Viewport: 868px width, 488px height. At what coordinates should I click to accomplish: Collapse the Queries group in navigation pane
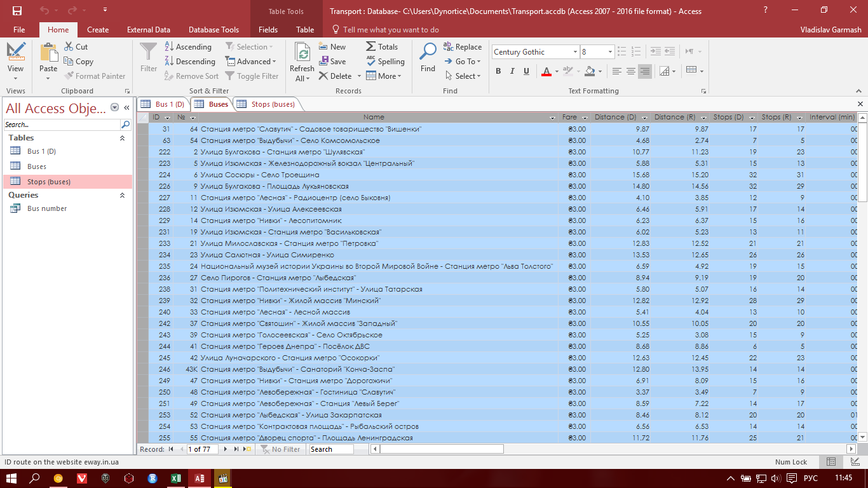[123, 196]
